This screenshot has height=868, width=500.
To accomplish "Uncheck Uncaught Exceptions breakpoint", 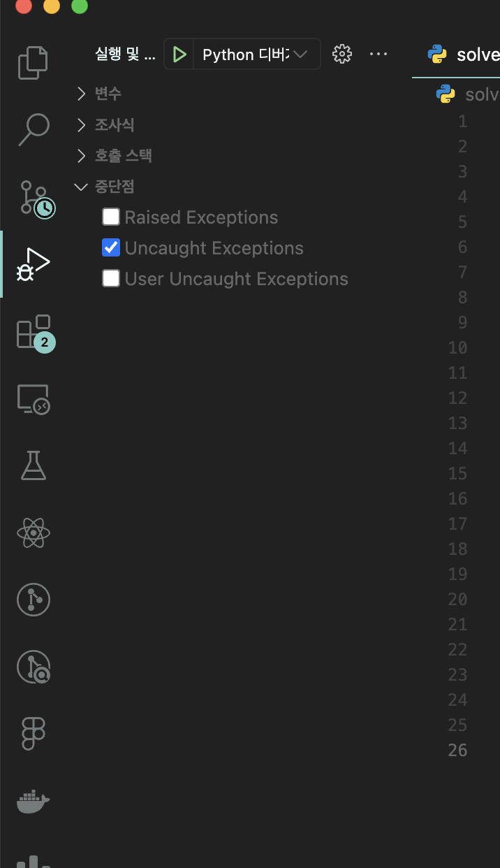I will coord(111,248).
